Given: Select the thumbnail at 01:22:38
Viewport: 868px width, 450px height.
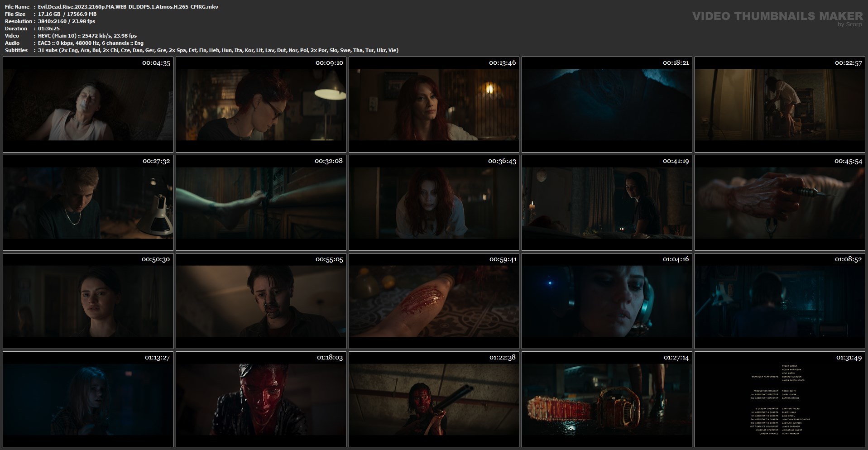Looking at the screenshot, I should tap(434, 399).
